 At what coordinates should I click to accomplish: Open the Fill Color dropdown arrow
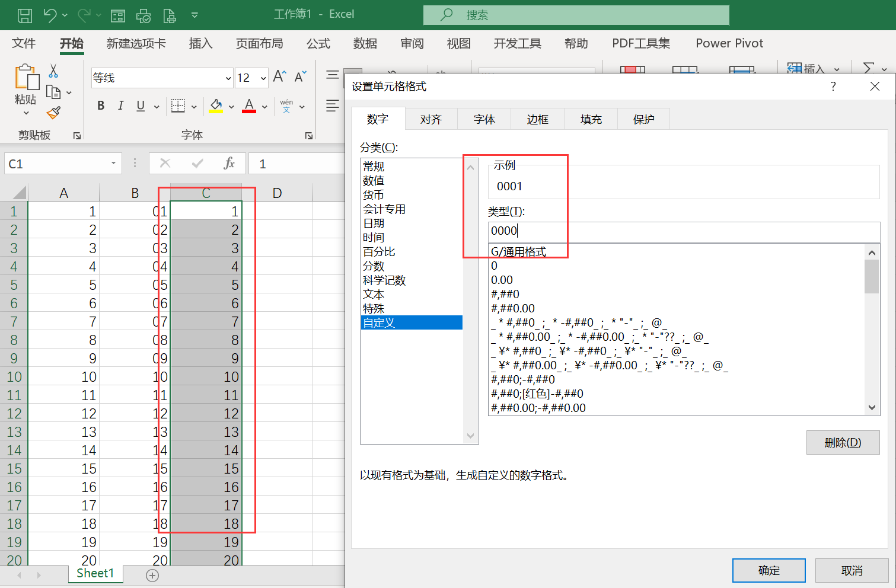[x=231, y=107]
